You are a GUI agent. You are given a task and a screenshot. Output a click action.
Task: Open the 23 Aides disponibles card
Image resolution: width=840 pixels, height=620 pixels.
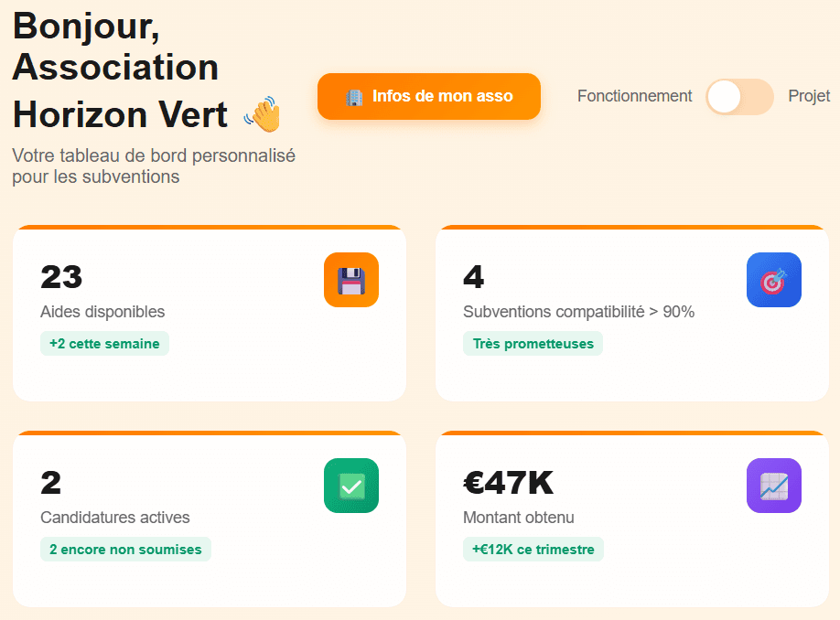(210, 314)
